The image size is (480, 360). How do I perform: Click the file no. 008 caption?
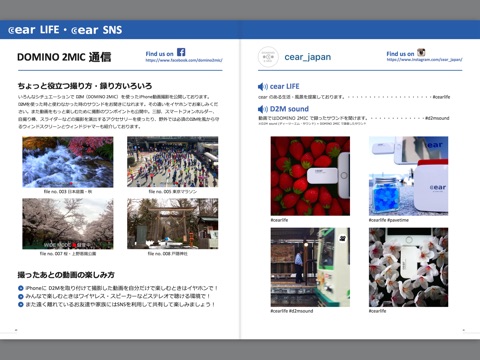(x=168, y=254)
